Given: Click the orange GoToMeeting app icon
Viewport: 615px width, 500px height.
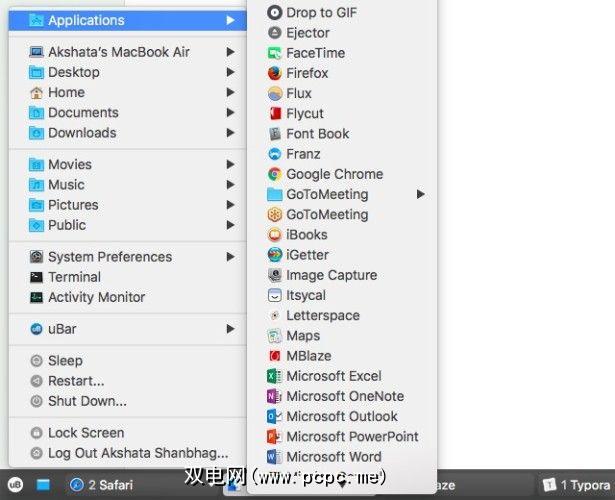Looking at the screenshot, I should pos(275,215).
